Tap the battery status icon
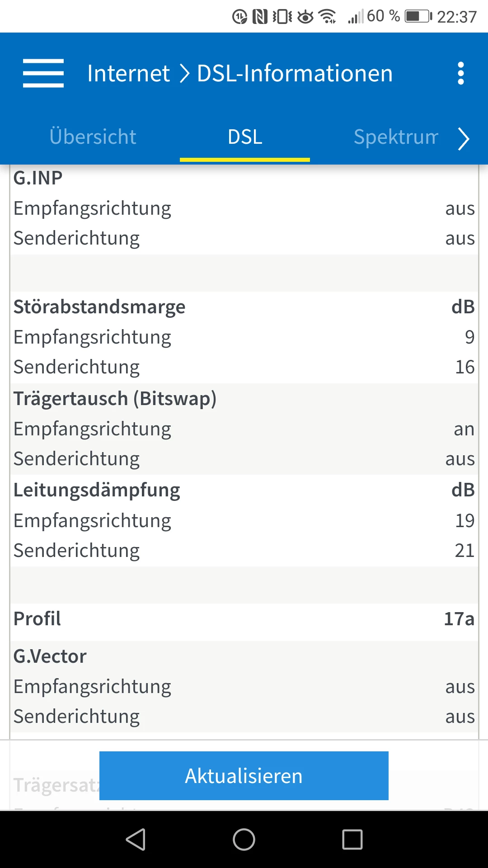 point(418,17)
